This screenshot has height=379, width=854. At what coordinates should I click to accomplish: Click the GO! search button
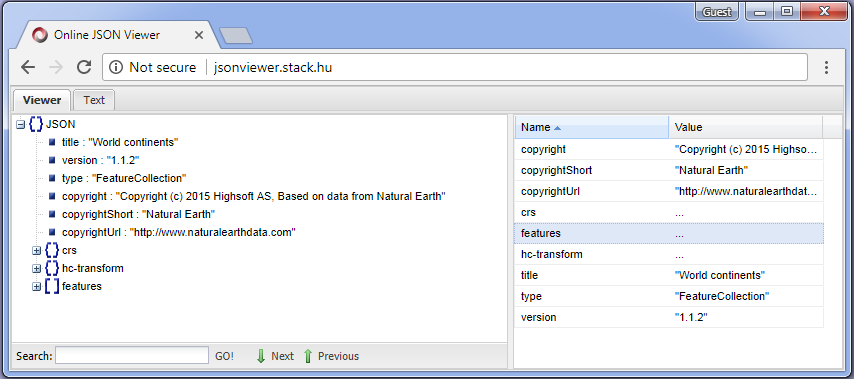click(x=224, y=356)
